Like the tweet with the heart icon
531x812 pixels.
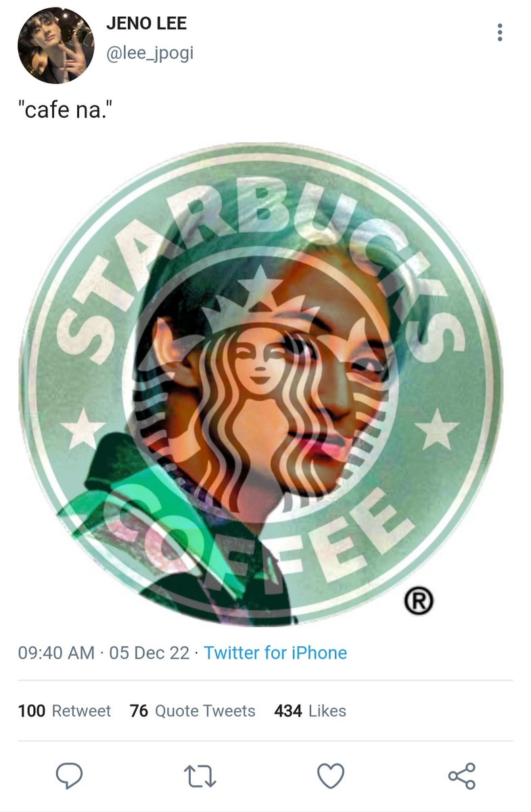coord(331,776)
